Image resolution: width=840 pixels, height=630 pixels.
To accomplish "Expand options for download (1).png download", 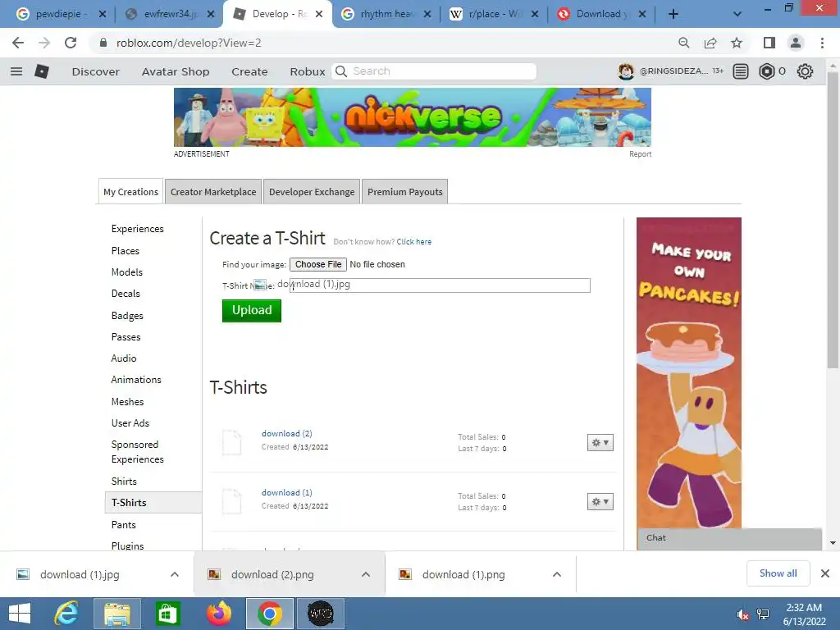I will pos(557,574).
